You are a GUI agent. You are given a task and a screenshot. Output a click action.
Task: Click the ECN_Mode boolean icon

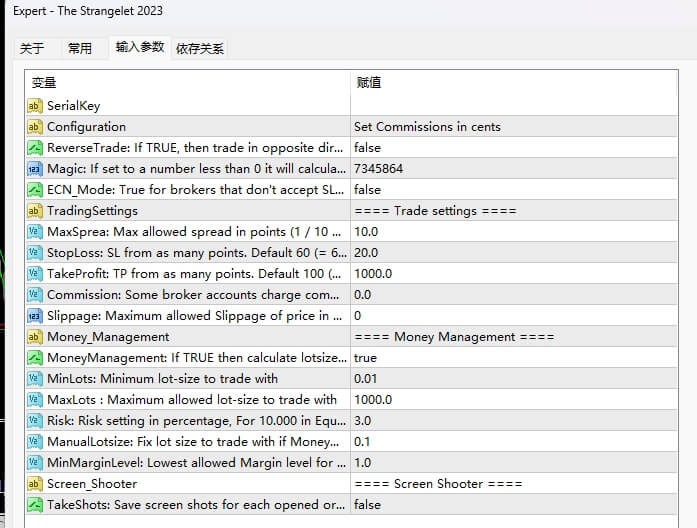[x=35, y=190]
